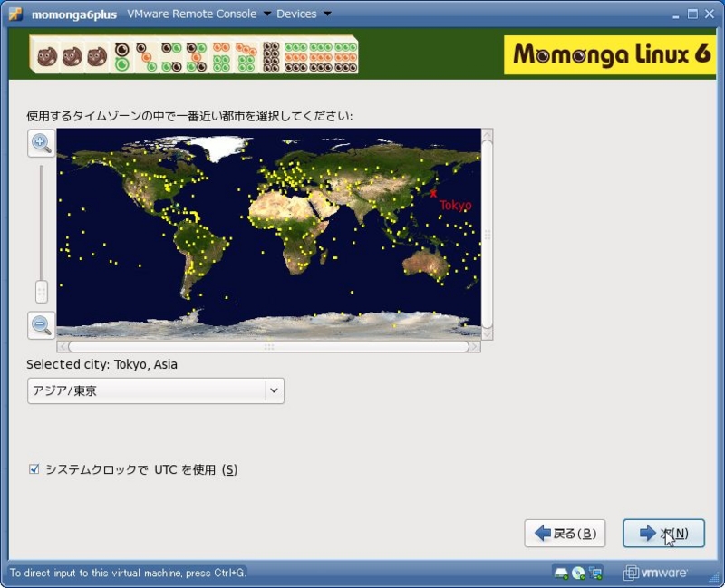Click the map zoom level slider handle

pyautogui.click(x=41, y=292)
